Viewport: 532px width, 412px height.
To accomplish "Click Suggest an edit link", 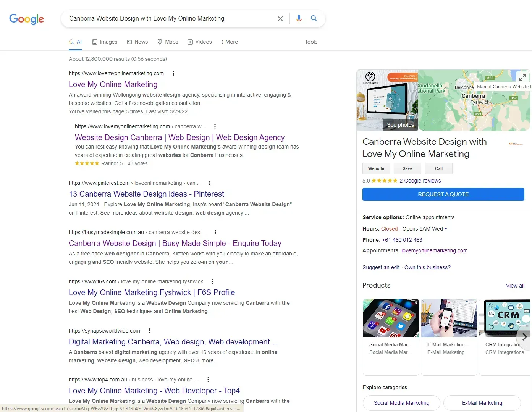I will pyautogui.click(x=381, y=267).
